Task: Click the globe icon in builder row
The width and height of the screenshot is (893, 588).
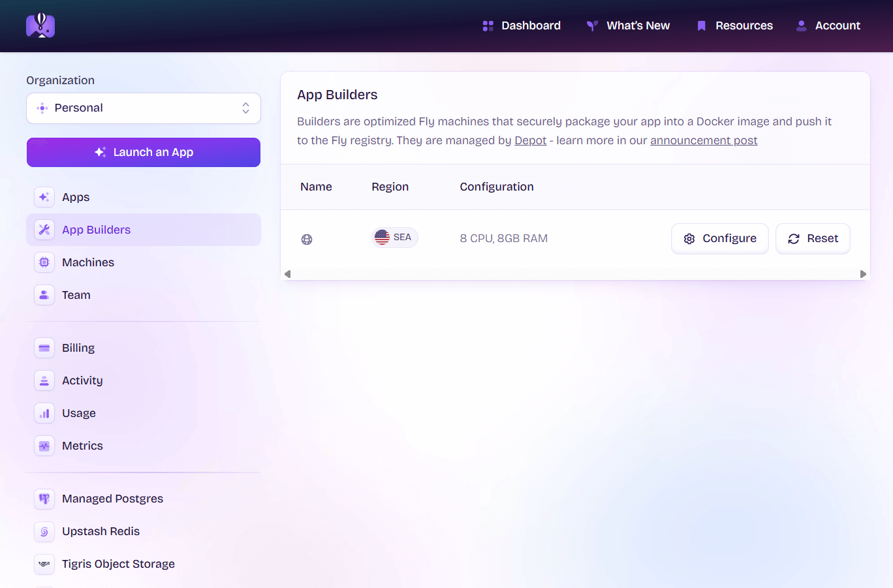Action: (307, 240)
